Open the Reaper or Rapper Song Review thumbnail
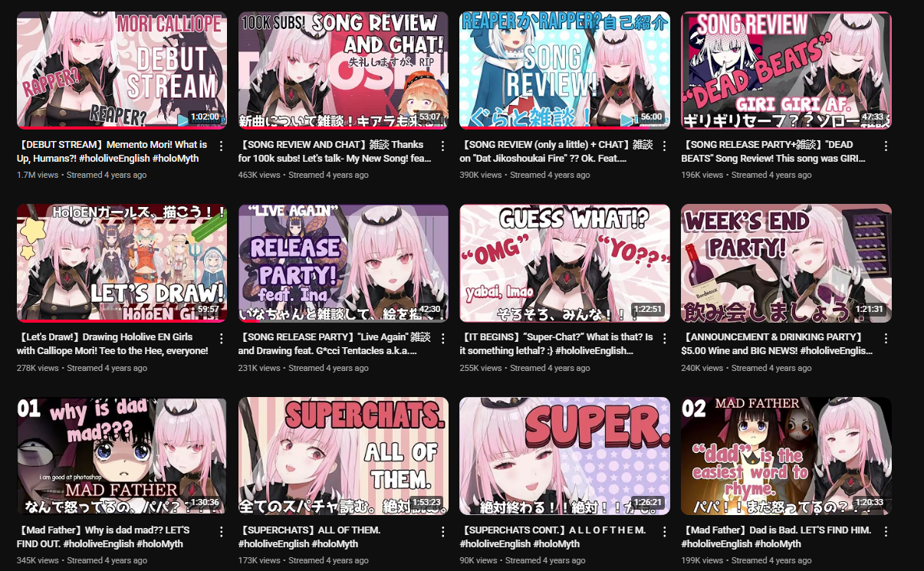924x571 pixels. coord(565,70)
